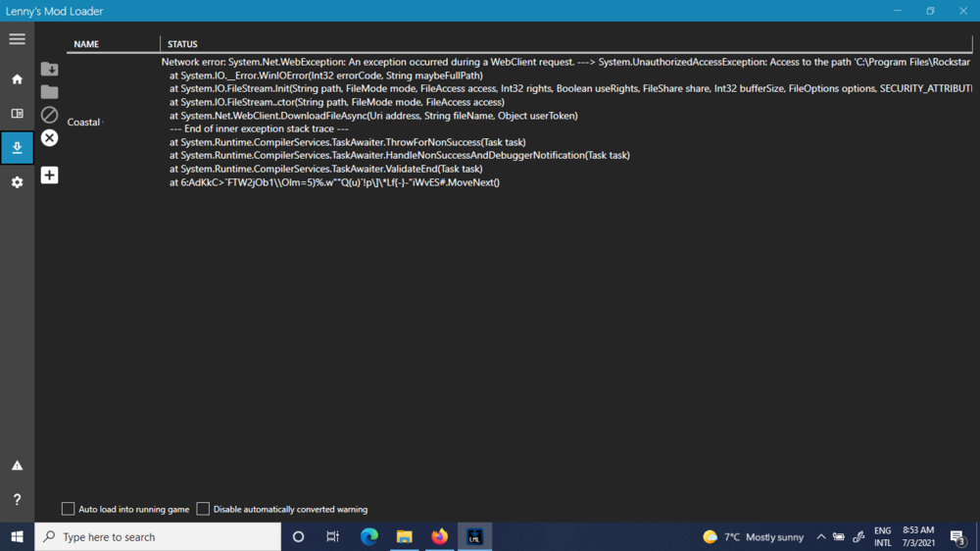The width and height of the screenshot is (980, 551).
Task: Open Cortana from the taskbar
Action: 298,536
